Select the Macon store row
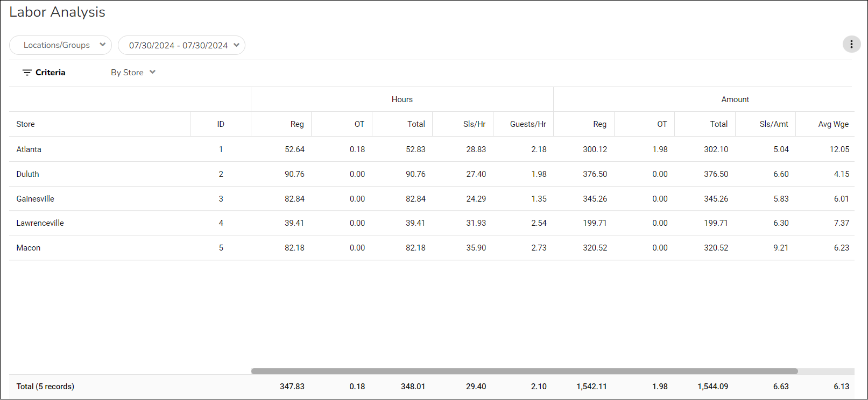 click(29, 248)
